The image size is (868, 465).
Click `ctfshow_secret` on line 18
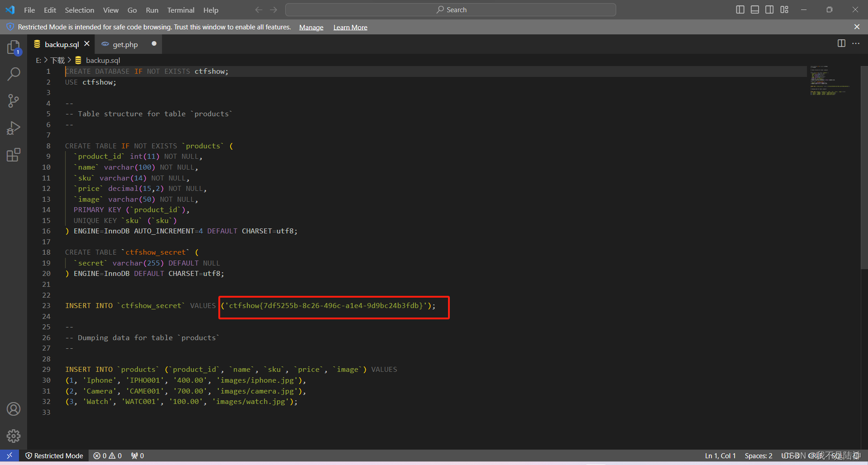[x=156, y=252]
